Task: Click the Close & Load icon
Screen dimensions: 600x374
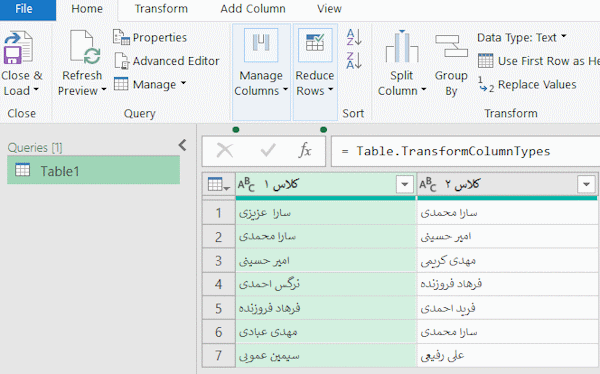Action: coord(18,47)
